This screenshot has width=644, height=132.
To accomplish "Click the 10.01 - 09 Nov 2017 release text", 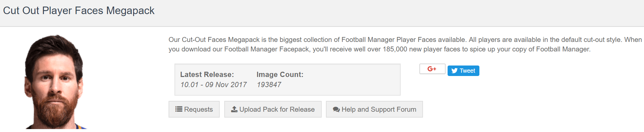I will (213, 85).
